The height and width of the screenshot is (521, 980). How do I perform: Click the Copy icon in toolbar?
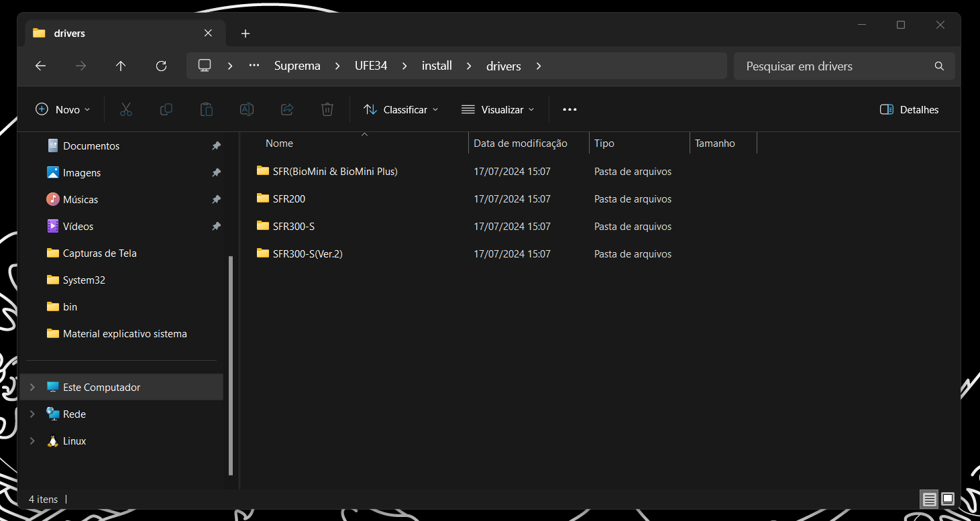[x=166, y=109]
